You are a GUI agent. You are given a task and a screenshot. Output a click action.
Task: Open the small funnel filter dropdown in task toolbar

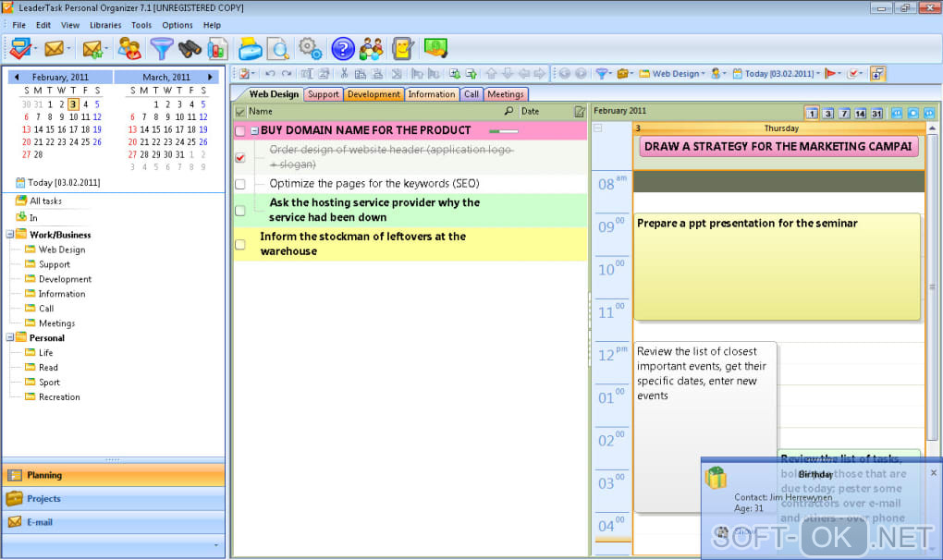pos(603,73)
